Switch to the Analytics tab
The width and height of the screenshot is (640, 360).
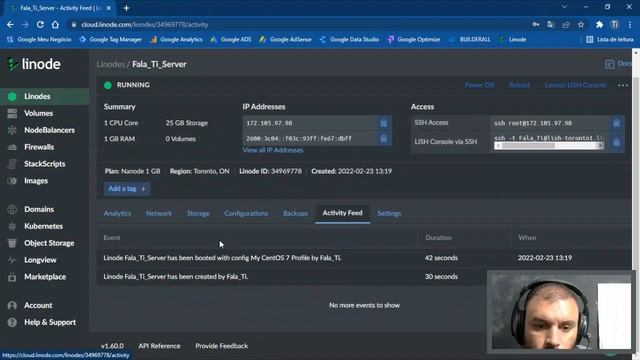[x=117, y=213]
